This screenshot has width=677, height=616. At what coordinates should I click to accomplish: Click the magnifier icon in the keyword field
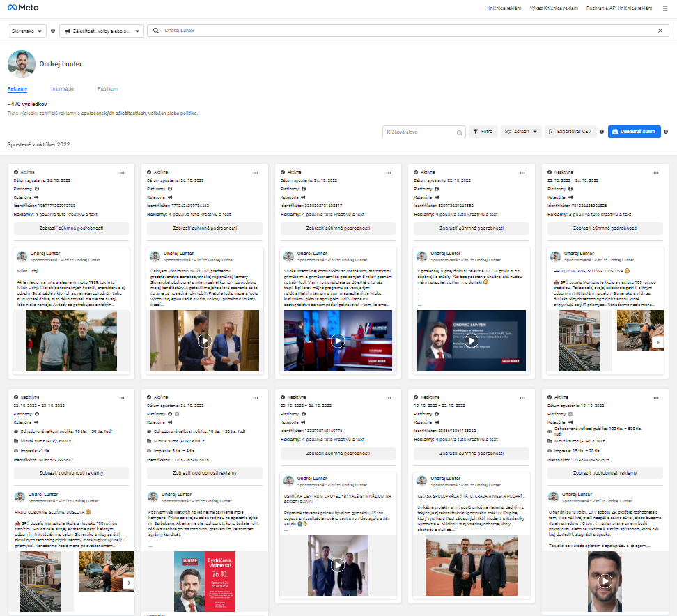460,132
